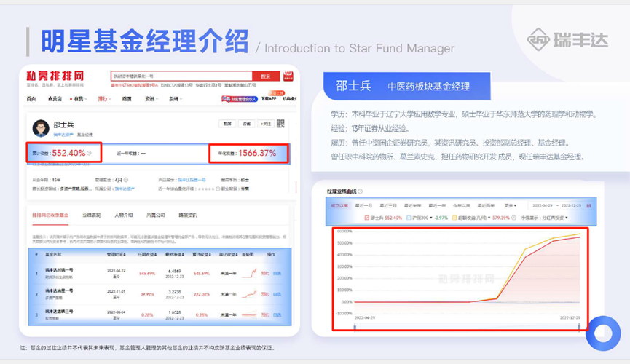Toggle 超额收益 series checkbox in chart legend
This screenshot has width=630, height=364.
coord(454,218)
